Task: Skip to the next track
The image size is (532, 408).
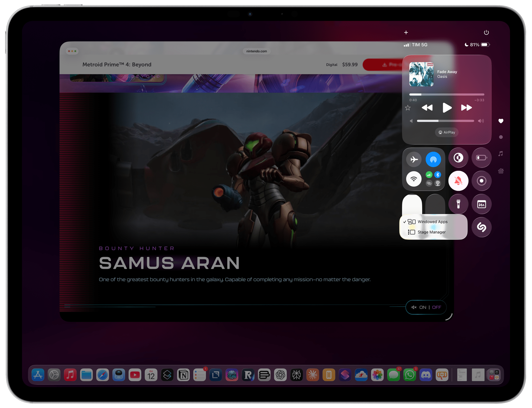Action: click(466, 107)
